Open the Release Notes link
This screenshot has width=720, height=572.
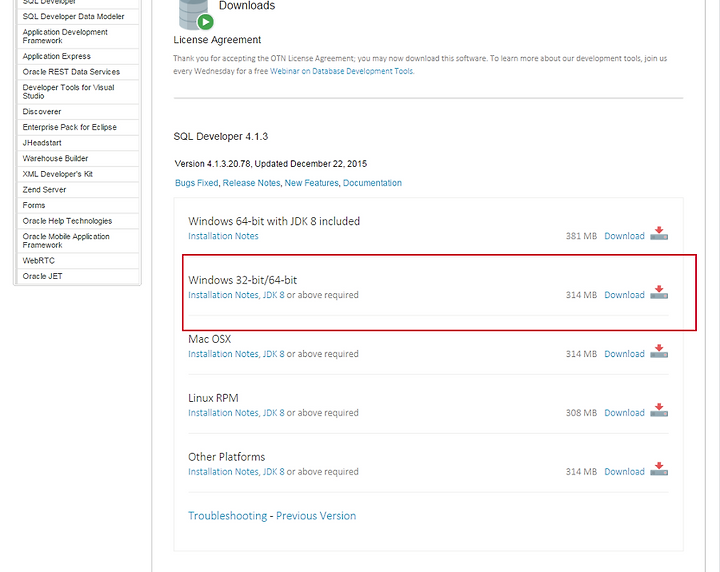click(251, 183)
